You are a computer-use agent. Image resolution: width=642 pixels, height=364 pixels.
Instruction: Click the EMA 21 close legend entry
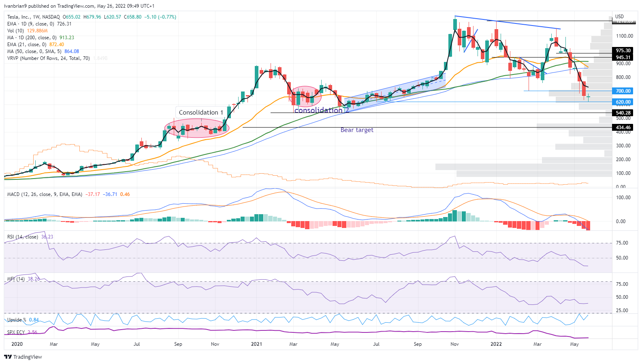(36, 45)
